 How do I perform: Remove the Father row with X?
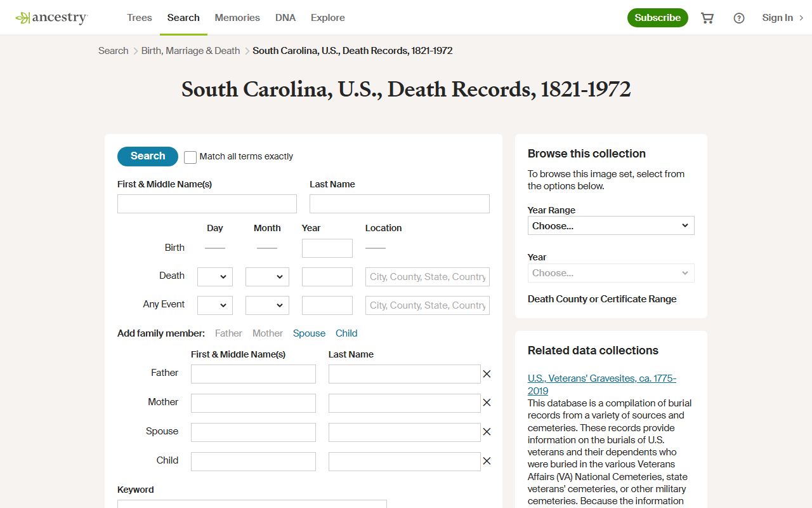487,374
